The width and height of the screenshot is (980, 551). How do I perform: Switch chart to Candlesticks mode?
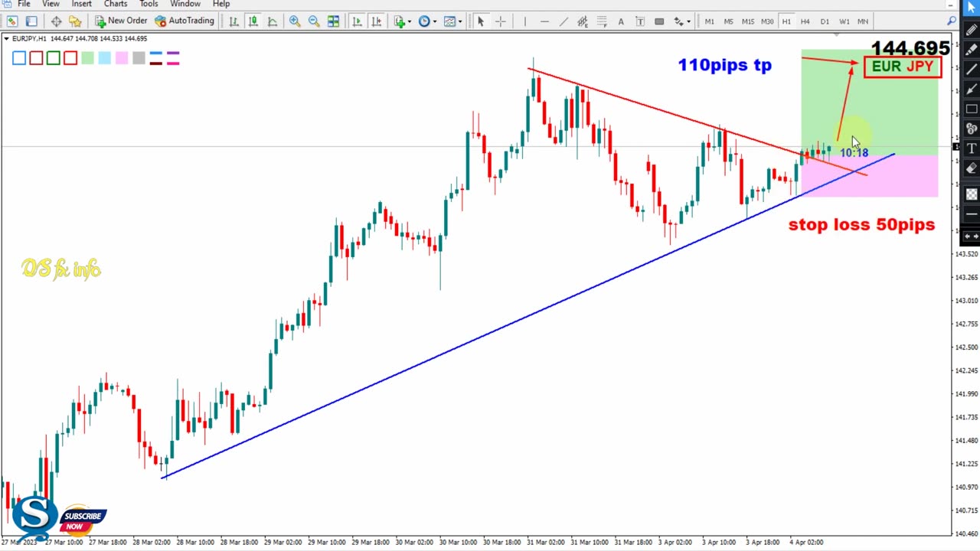pos(253,21)
